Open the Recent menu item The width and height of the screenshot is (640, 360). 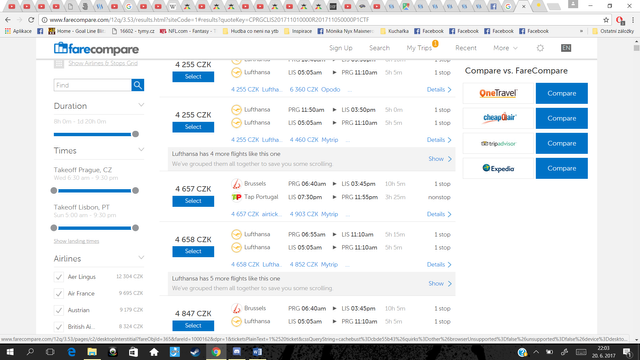click(x=466, y=48)
